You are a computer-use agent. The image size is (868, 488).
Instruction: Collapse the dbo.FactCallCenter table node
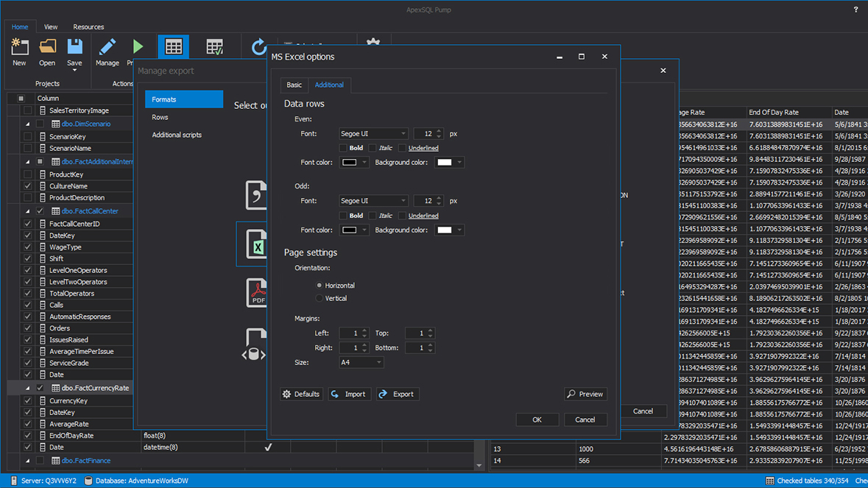click(x=28, y=211)
